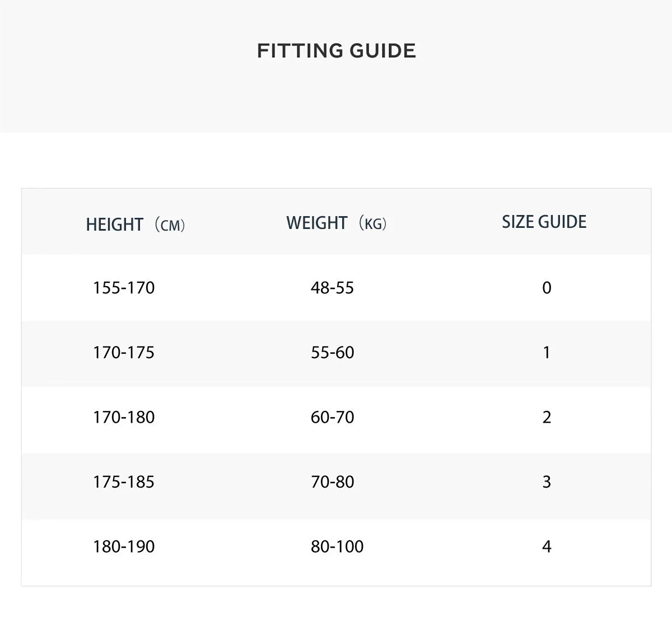This screenshot has height=631, width=672.
Task: Click size 0 in the table
Action: [547, 288]
